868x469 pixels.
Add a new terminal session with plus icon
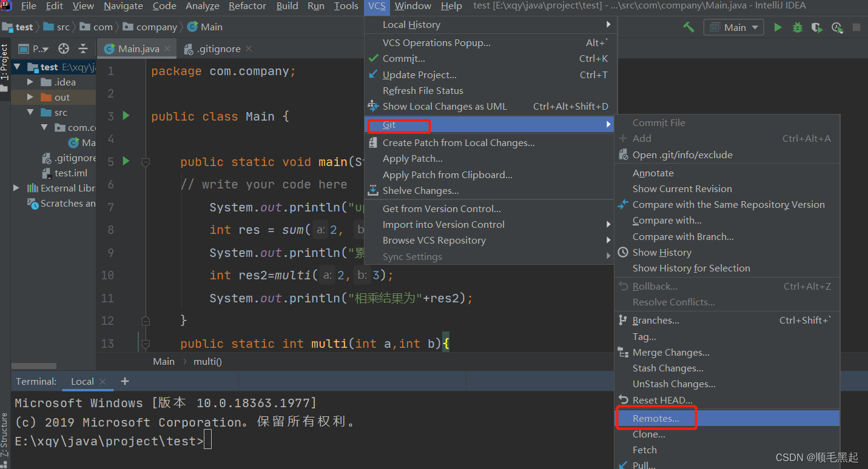pyautogui.click(x=125, y=381)
